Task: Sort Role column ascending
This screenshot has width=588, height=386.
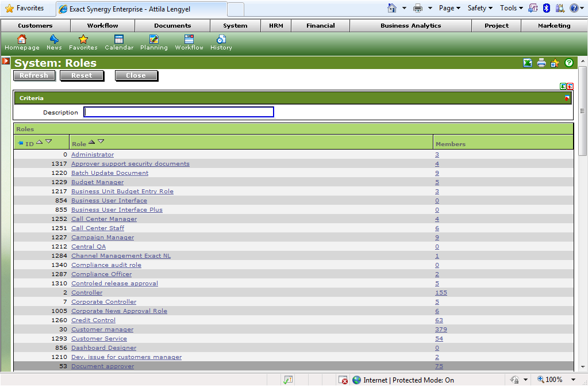Action: (91, 142)
